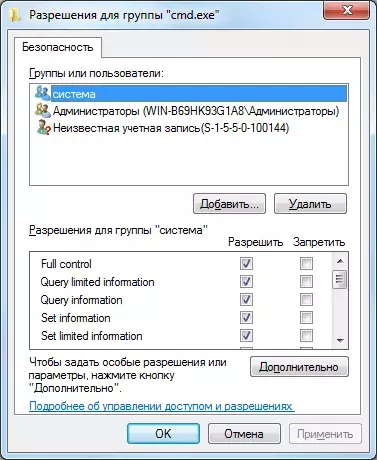This screenshot has width=377, height=460.
Task: Confirm the dialog with OK
Action: pos(163,434)
